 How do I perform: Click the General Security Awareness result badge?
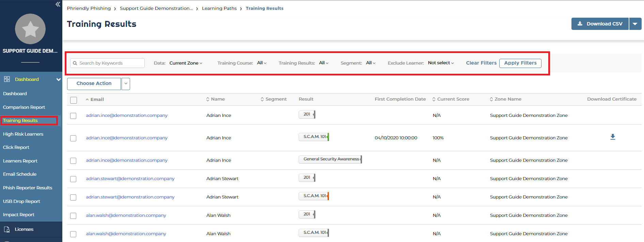(330, 159)
